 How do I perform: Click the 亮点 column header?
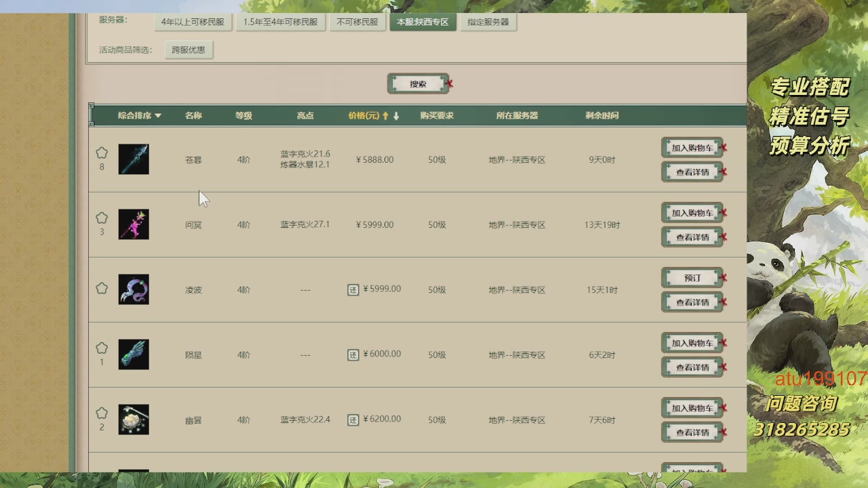coord(305,116)
